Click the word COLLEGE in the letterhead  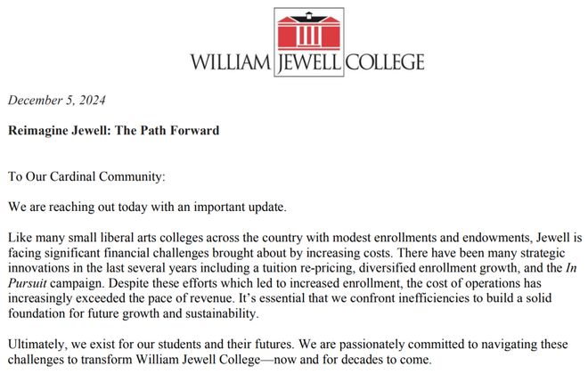385,62
